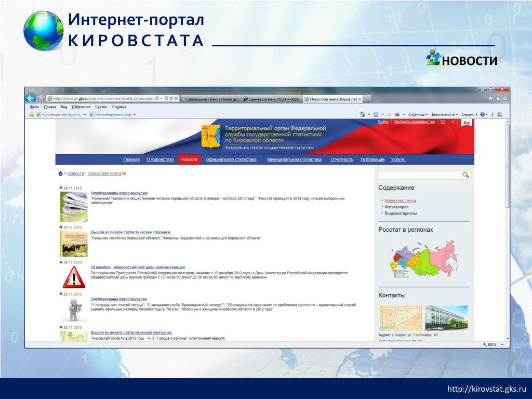
Task: Switch to Единая система сбора и обра... tab
Action: pos(272,99)
